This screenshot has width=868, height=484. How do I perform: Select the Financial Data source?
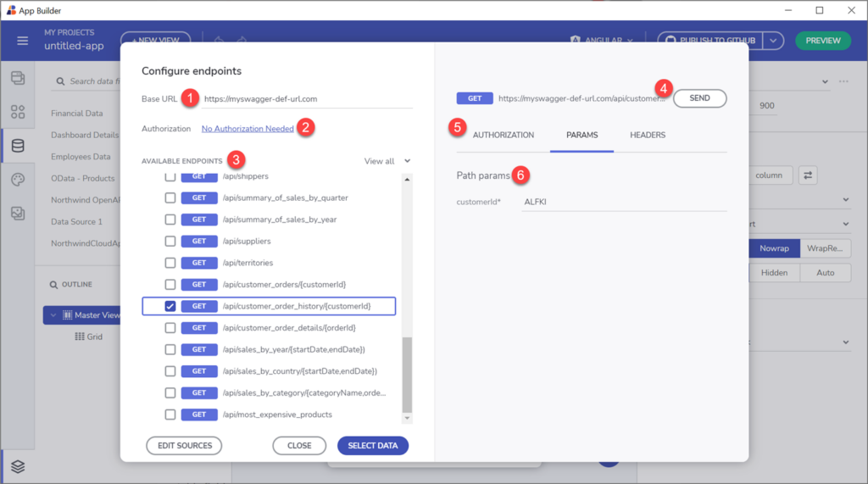[77, 113]
